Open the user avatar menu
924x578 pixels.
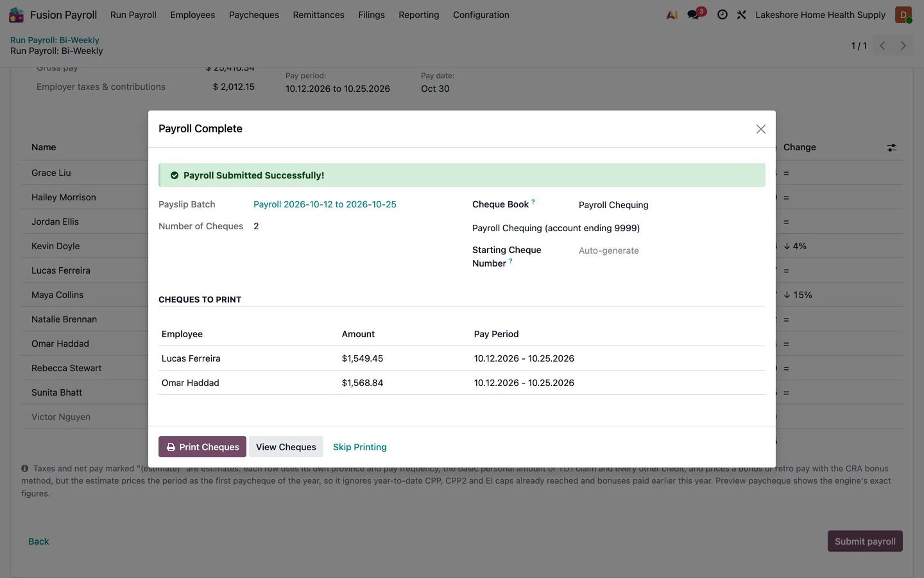coord(903,15)
